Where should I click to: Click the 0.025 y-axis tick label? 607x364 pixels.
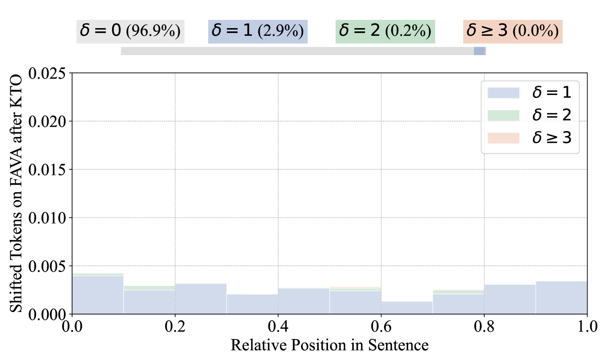(47, 73)
